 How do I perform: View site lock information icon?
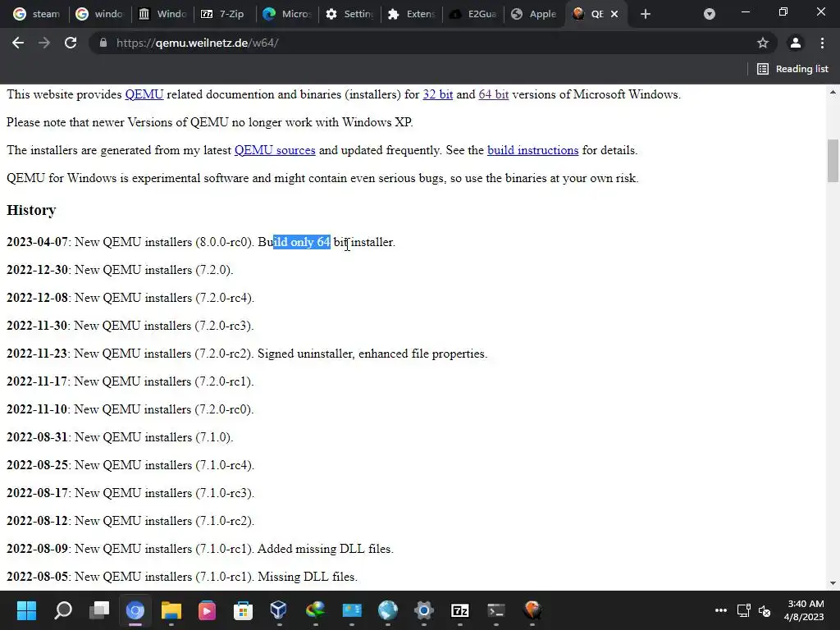(103, 43)
